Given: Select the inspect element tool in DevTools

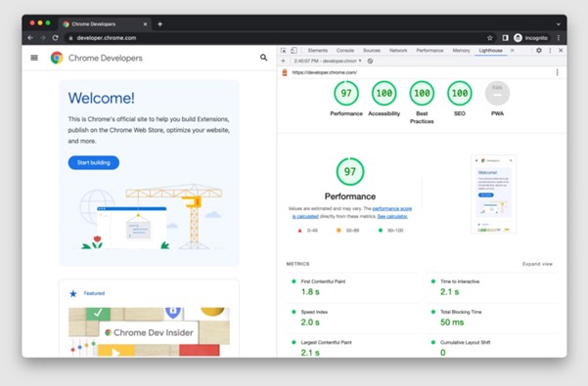Looking at the screenshot, I should pyautogui.click(x=283, y=50).
